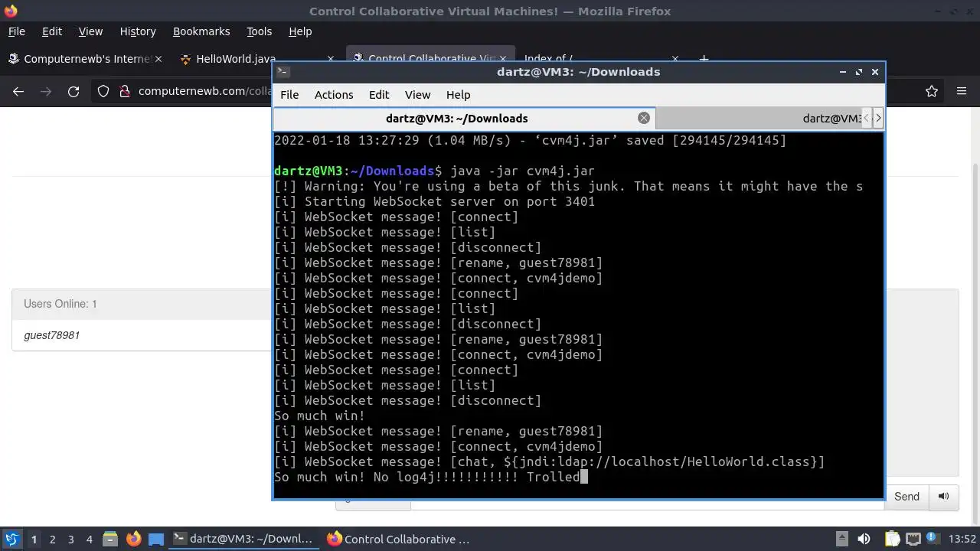This screenshot has width=980, height=551.
Task: Open Firefox File menu
Action: point(17,31)
